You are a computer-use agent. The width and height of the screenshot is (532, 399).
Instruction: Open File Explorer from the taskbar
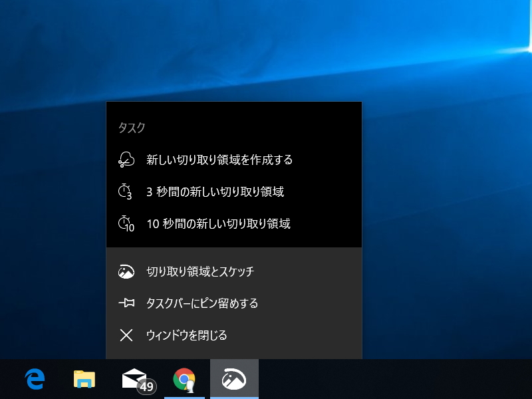click(x=84, y=379)
